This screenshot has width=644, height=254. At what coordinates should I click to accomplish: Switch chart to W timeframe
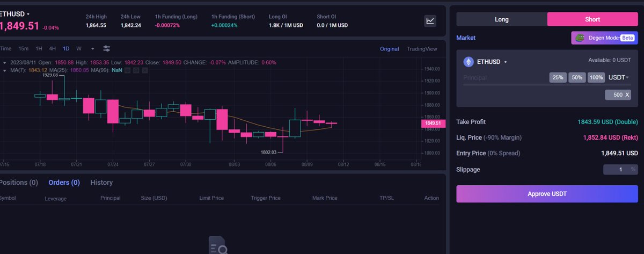click(x=79, y=48)
